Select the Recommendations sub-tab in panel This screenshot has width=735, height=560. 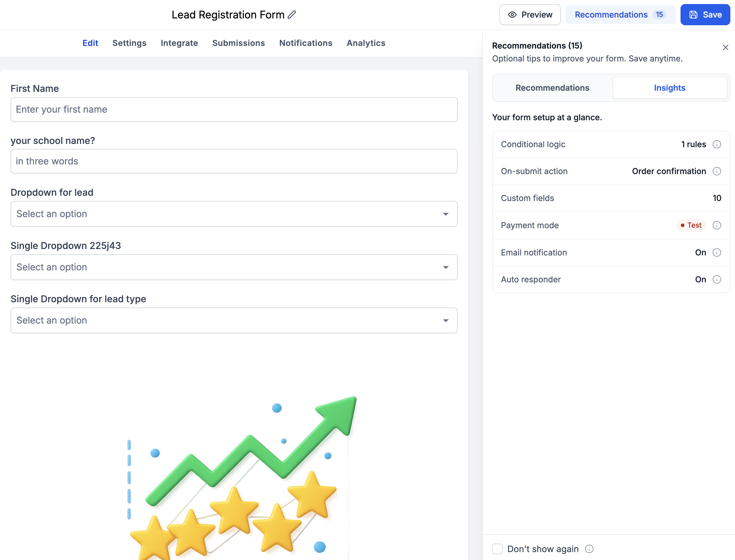(x=552, y=88)
